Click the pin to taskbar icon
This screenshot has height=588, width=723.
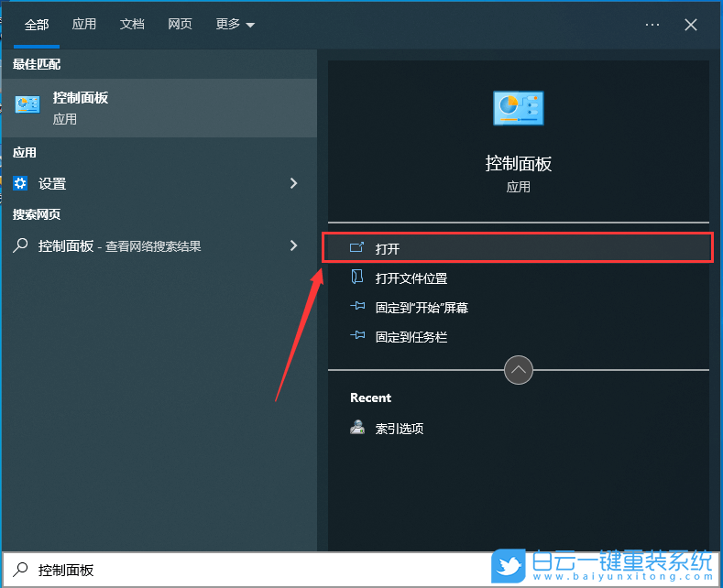tap(357, 337)
